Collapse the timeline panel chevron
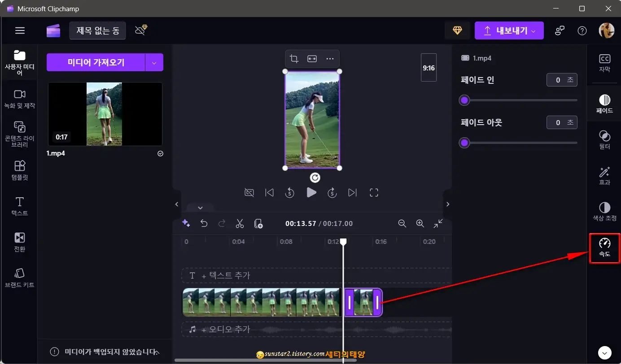The image size is (621, 364). [x=200, y=208]
